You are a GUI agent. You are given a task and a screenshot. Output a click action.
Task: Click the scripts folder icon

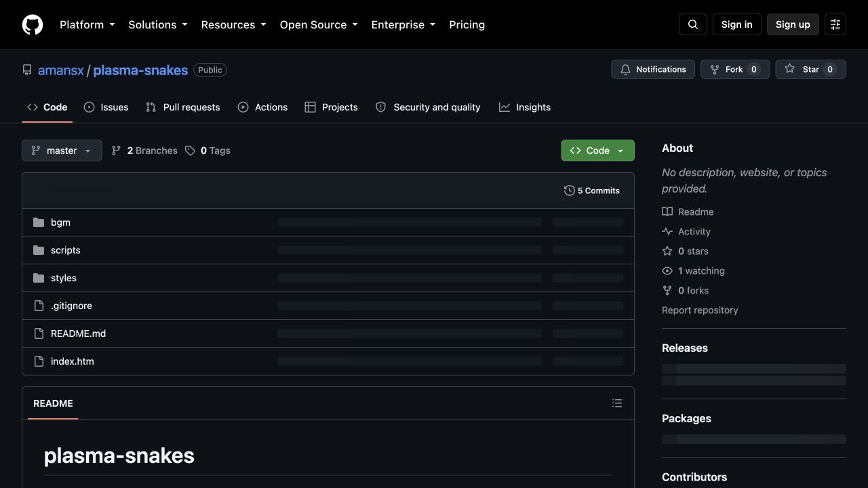click(39, 250)
